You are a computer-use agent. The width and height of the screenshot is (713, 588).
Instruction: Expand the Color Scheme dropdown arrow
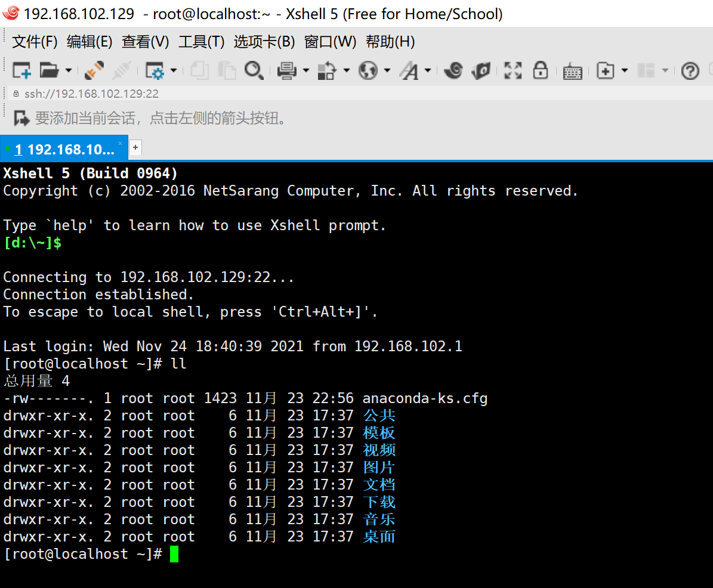click(x=347, y=71)
